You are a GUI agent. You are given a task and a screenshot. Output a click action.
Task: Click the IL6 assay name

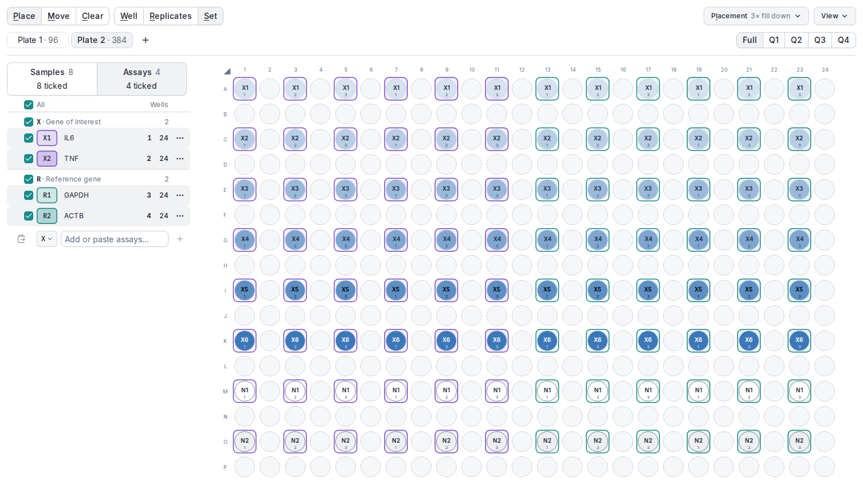pyautogui.click(x=69, y=138)
